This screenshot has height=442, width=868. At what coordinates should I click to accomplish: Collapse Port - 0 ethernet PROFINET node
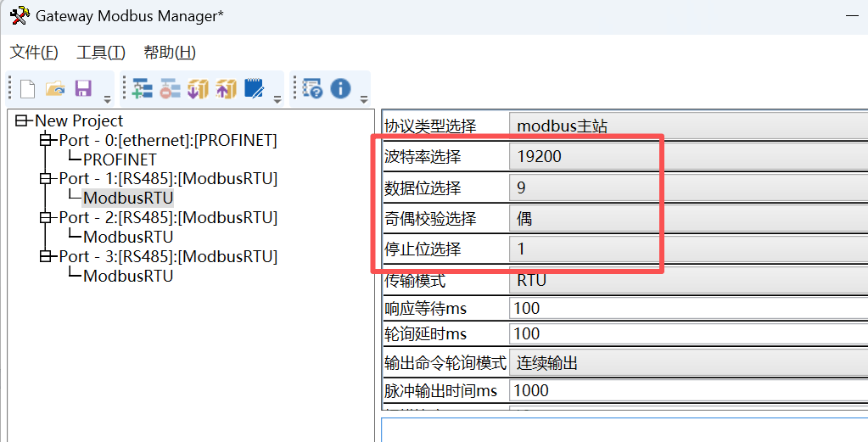pyautogui.click(x=45, y=140)
